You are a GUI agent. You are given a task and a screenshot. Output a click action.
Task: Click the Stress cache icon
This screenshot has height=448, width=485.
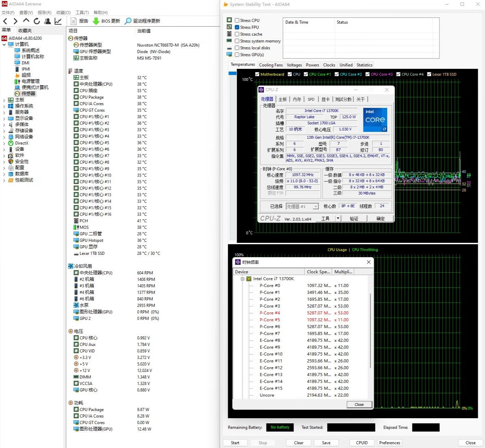pos(229,34)
